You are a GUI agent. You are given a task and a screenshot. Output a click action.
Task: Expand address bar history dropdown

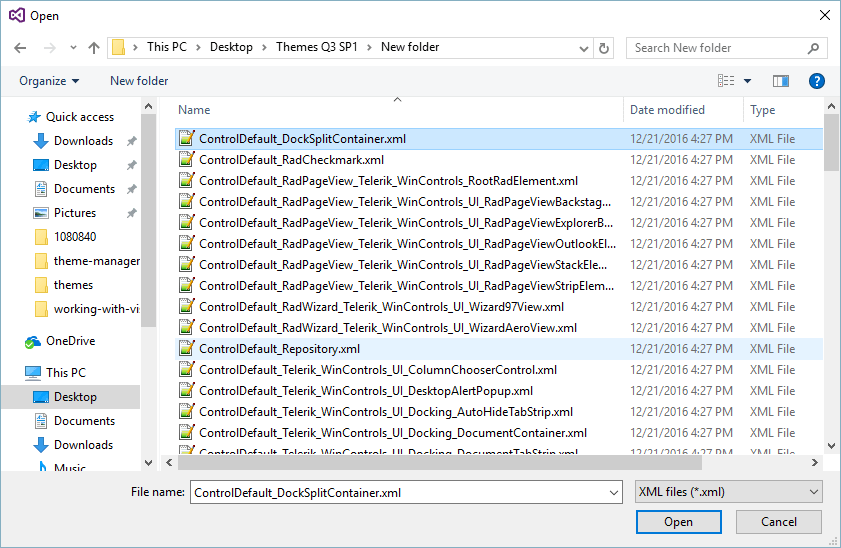click(584, 48)
